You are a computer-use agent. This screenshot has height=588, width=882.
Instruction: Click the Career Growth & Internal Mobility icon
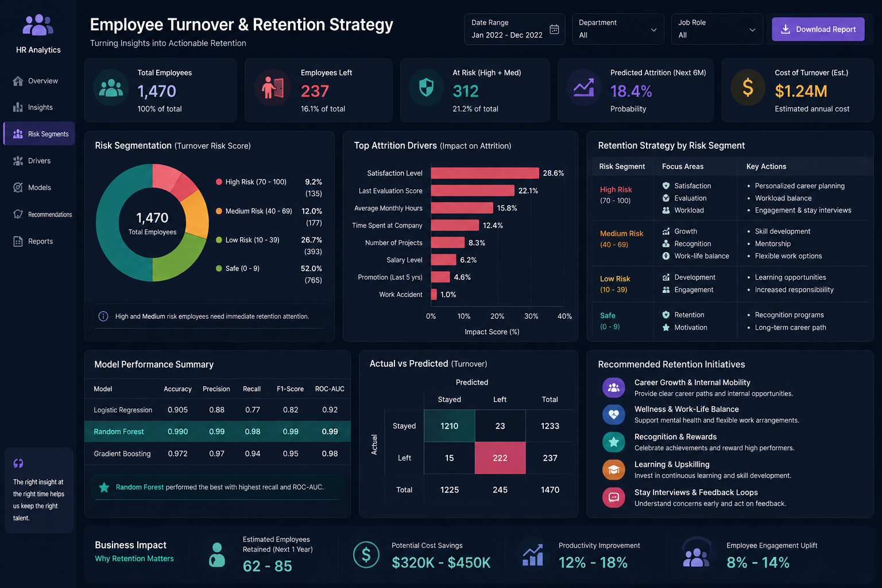[613, 388]
